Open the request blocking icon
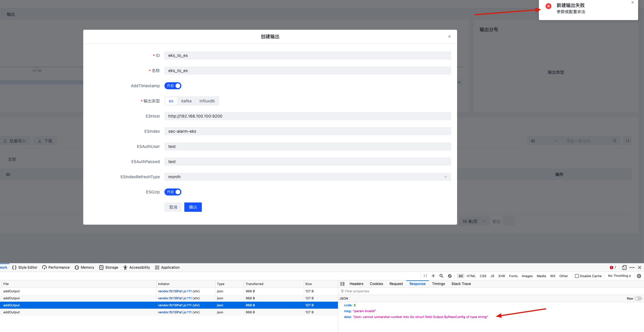 click(x=450, y=276)
